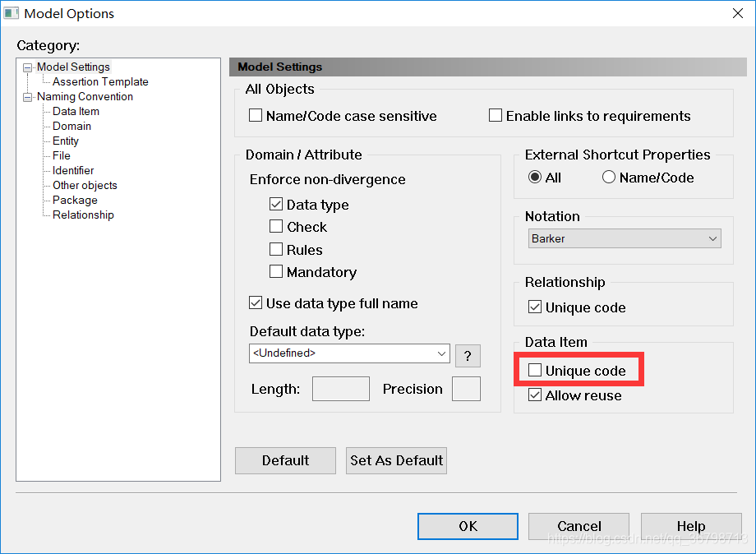Select Model Settings in category tree

point(73,67)
